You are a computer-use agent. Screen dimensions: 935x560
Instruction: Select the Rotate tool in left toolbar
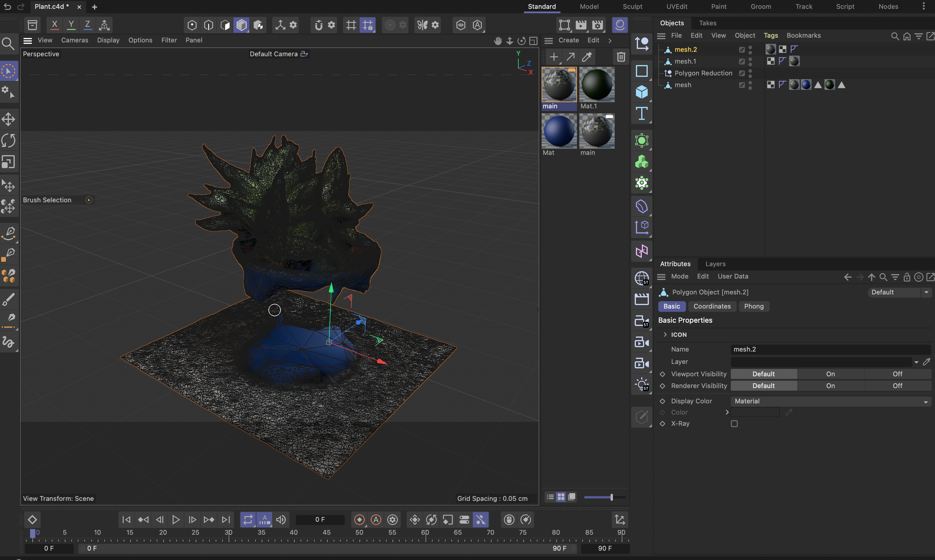[8, 140]
